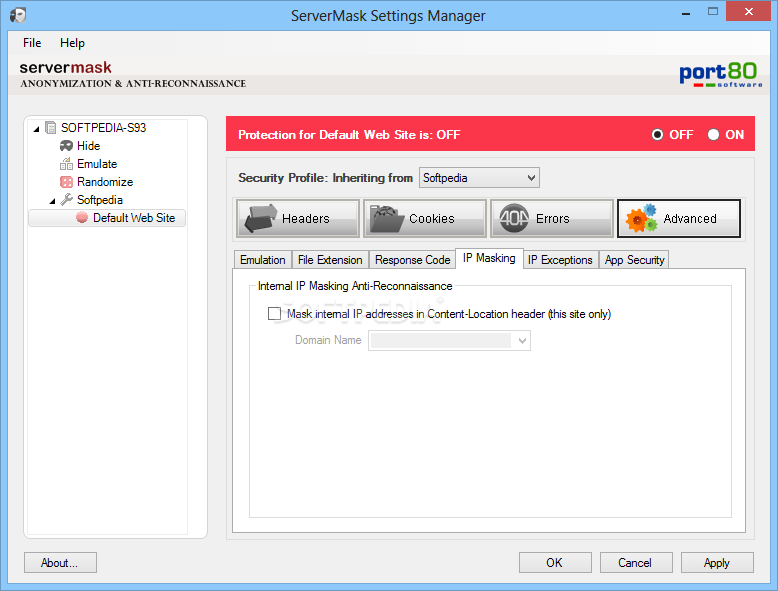Select the SOFTPEDIA-S93 server label
The height and width of the screenshot is (591, 778).
[103, 128]
